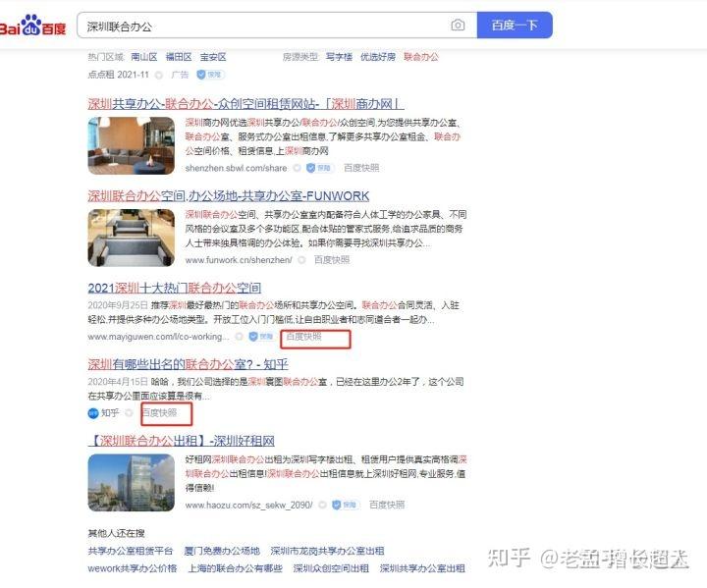Open 百度快照 for shenzhen.sbwl.com result
The image size is (707, 588).
click(361, 168)
